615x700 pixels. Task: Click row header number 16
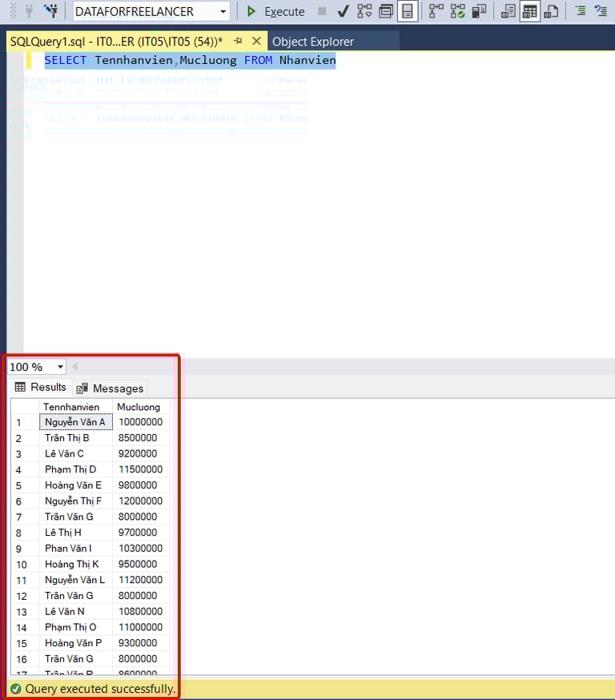(x=25, y=659)
